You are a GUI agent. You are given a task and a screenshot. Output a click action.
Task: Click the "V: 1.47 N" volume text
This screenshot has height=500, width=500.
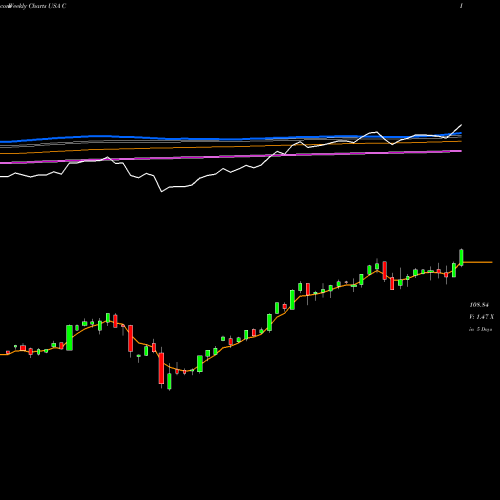[481, 317]
